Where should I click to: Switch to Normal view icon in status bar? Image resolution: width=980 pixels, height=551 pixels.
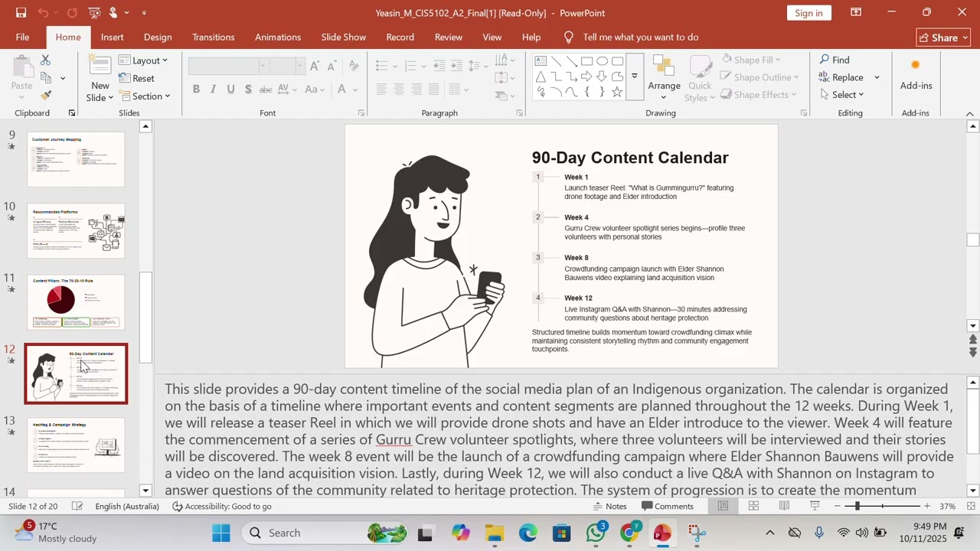pos(723,506)
